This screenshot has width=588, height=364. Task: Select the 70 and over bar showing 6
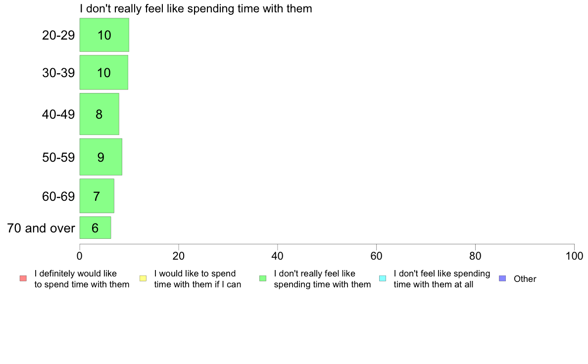pos(95,227)
